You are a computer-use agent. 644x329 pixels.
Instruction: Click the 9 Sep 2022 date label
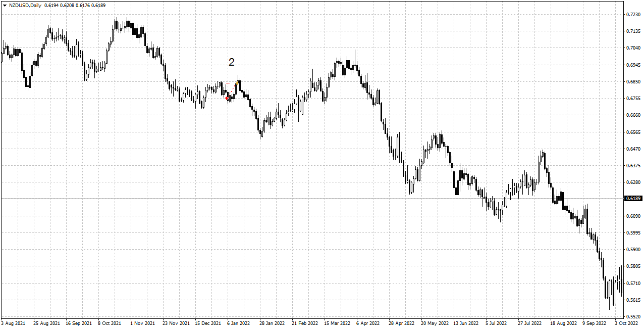coord(595,322)
